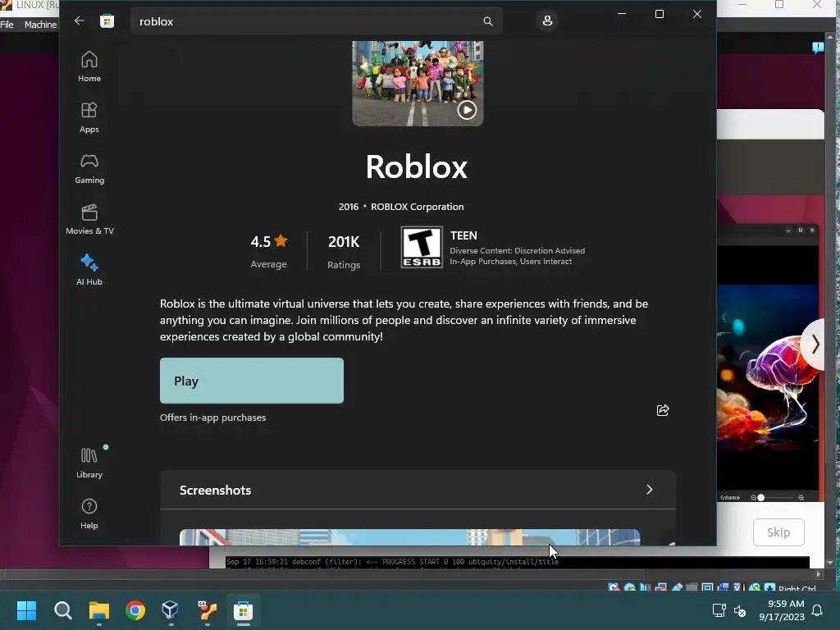
Task: Open the Movies & TV section
Action: click(89, 219)
